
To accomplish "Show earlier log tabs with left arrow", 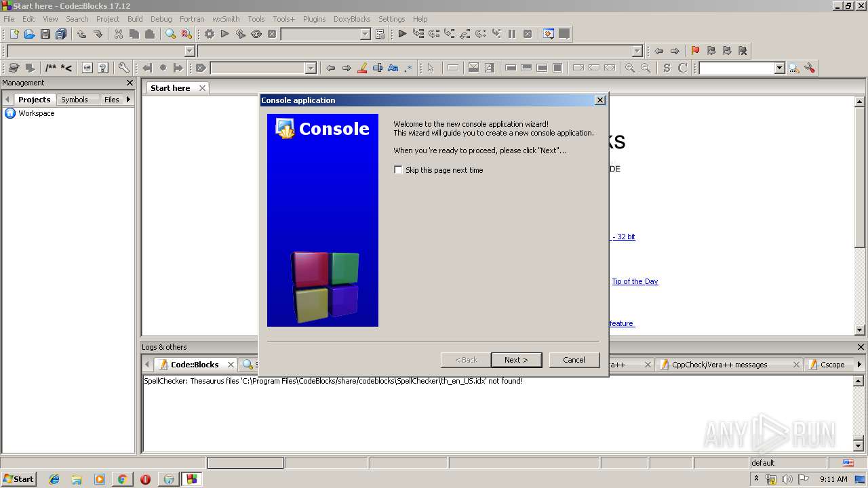I will (147, 365).
